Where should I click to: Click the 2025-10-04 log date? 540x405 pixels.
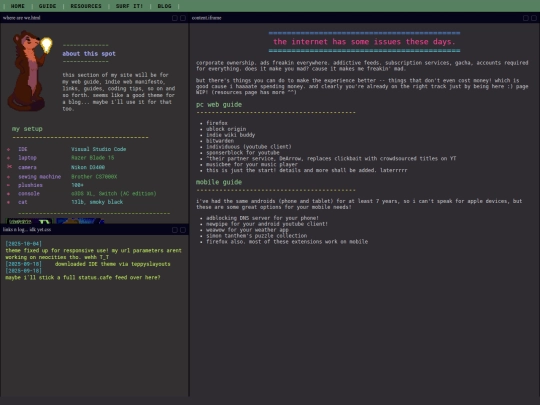(x=23, y=244)
